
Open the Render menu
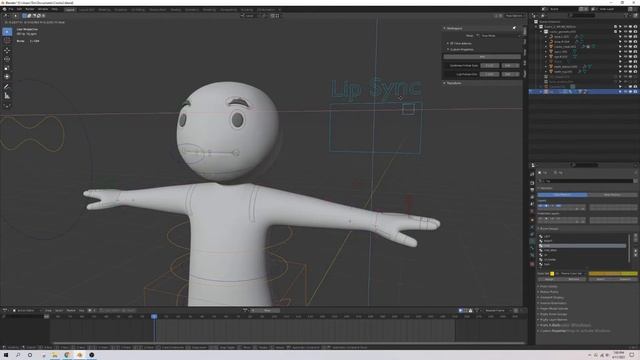pyautogui.click(x=30, y=9)
